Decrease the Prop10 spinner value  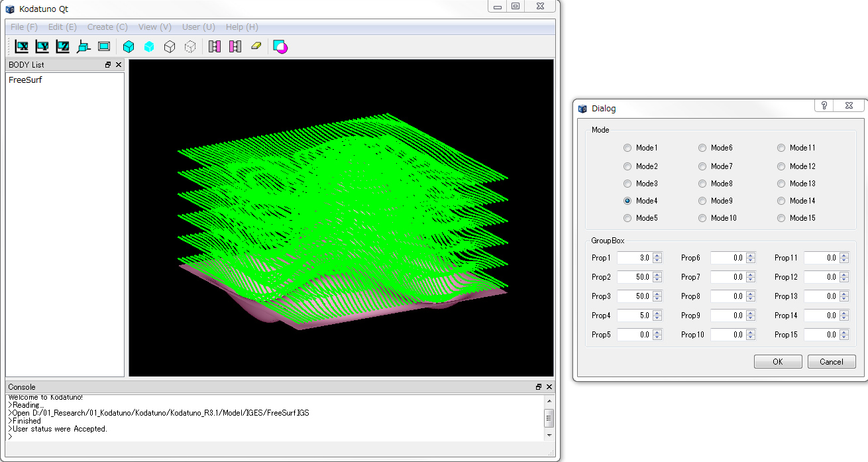click(750, 337)
